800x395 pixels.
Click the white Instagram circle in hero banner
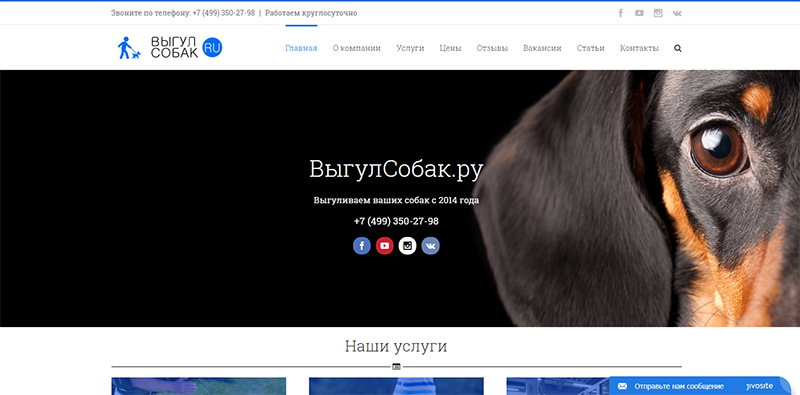(x=407, y=245)
